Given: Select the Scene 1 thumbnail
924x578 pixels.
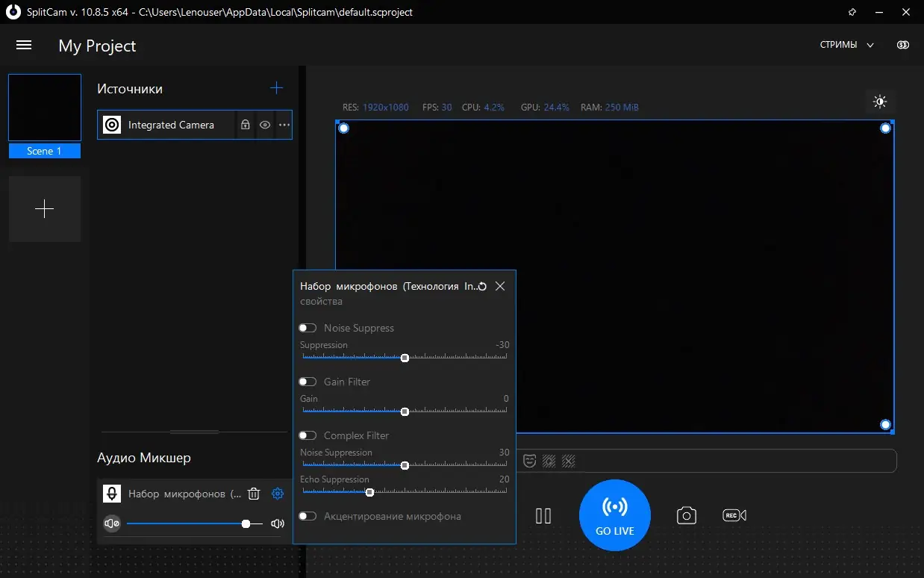Looking at the screenshot, I should [x=45, y=108].
